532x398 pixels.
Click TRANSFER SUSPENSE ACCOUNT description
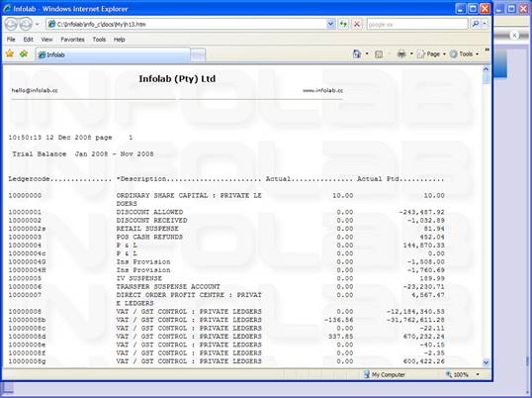[168, 286]
